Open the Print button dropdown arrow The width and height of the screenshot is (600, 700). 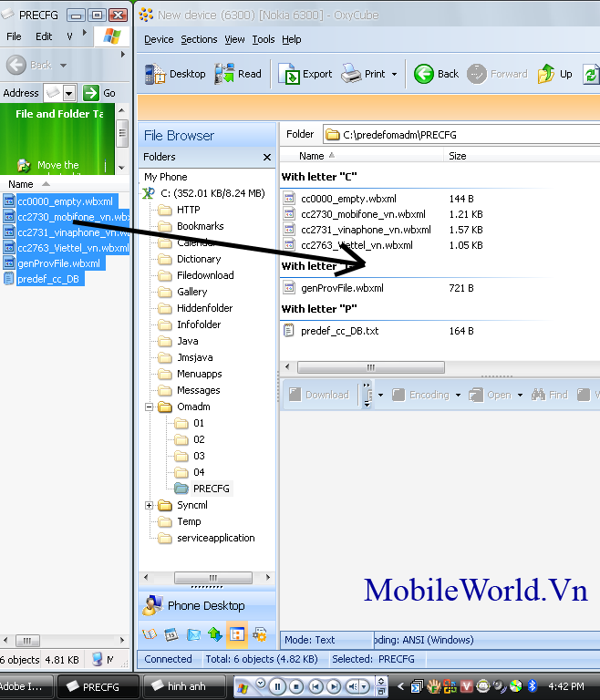click(x=394, y=75)
